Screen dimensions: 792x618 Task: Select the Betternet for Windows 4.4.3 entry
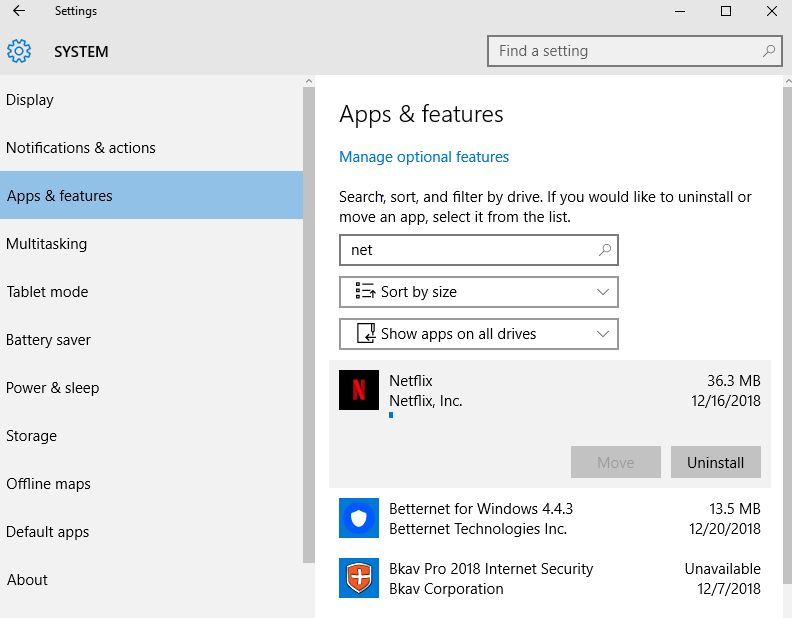[550, 518]
